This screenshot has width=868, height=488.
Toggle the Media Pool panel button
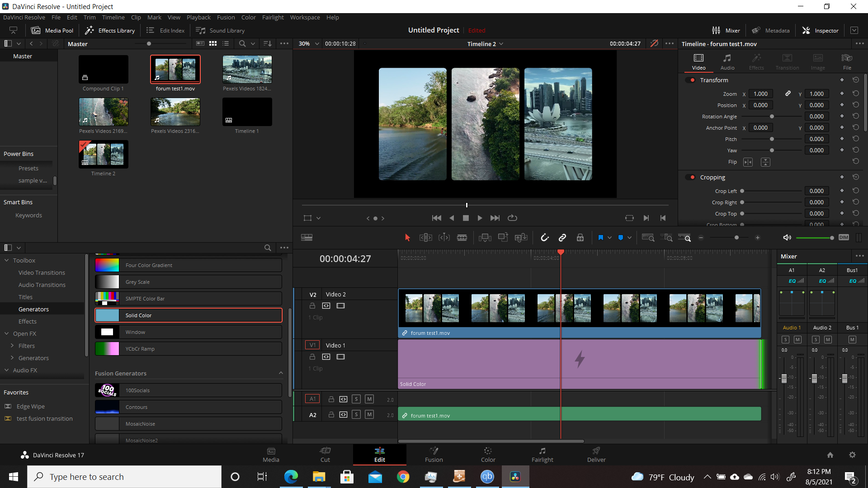coord(52,30)
